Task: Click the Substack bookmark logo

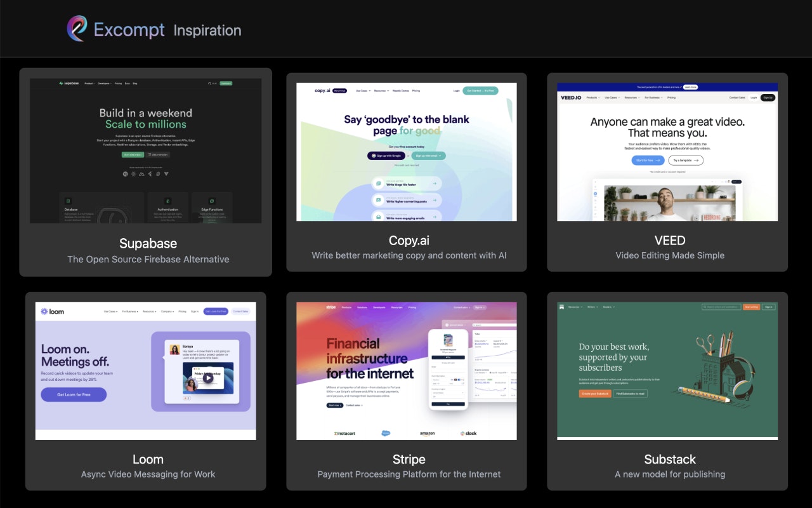Action: (561, 307)
